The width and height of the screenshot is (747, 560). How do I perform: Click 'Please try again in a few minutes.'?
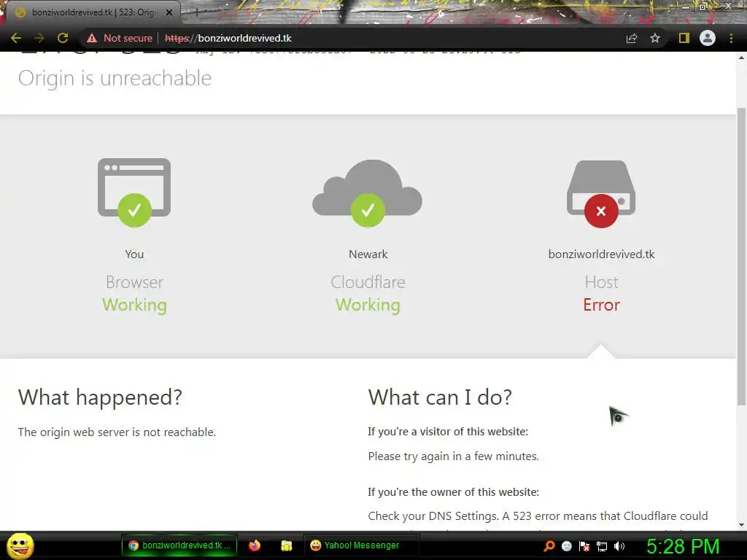(454, 456)
